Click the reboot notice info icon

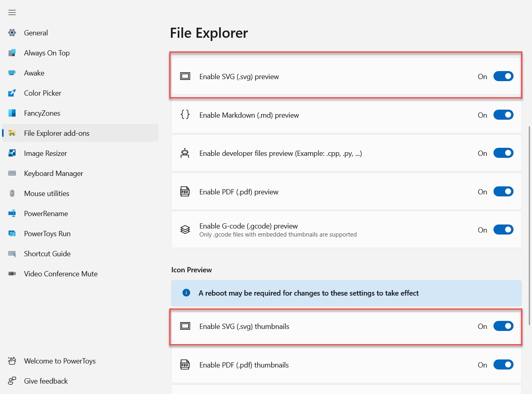pos(186,293)
